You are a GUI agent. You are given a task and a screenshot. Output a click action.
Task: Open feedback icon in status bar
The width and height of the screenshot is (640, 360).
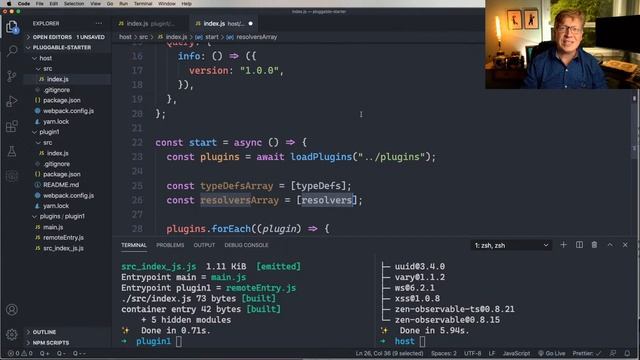pyautogui.click(x=613, y=353)
